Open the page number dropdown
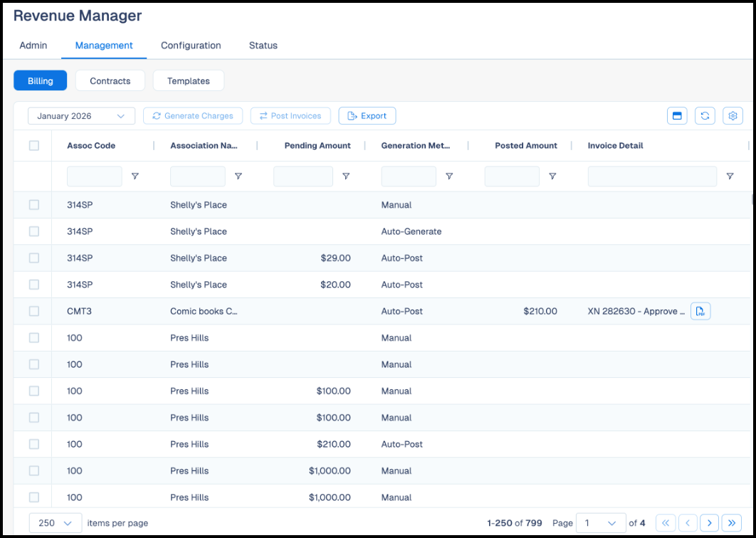Screen dimensions: 756x538 click(601, 523)
